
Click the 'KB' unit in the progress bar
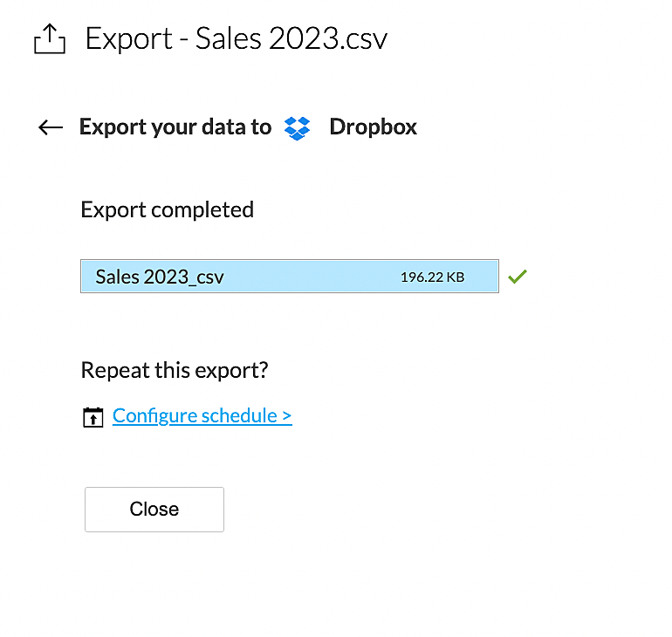coord(454,277)
